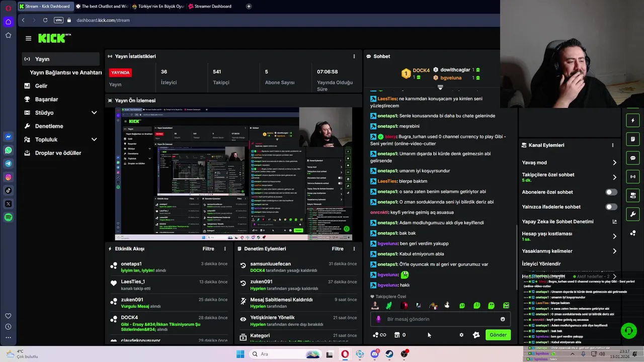Viewport: 644px width, 362px height.
Task: Open X (Twitter) in the Opera sidebar
Action: tap(8, 204)
